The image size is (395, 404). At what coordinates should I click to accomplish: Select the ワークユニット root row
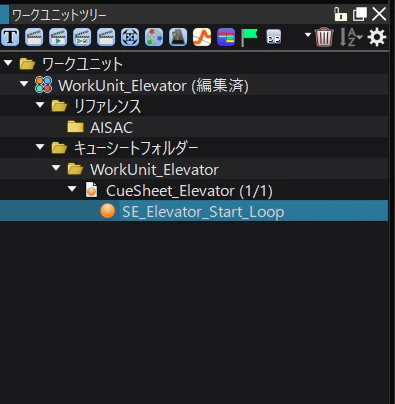click(194, 64)
